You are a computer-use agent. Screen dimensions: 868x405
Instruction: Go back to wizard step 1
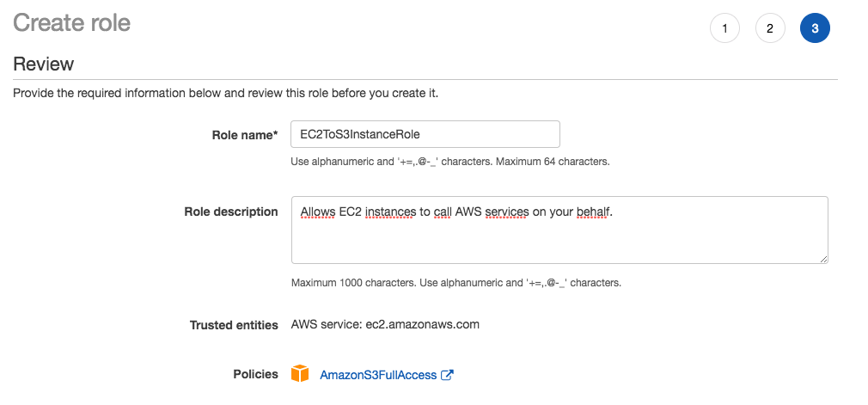coord(724,28)
